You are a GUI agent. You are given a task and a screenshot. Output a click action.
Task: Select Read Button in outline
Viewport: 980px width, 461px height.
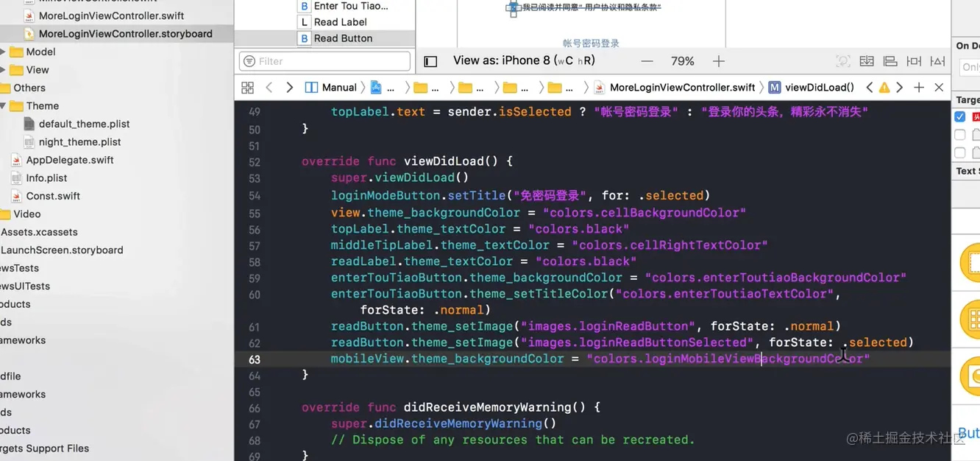335,38
